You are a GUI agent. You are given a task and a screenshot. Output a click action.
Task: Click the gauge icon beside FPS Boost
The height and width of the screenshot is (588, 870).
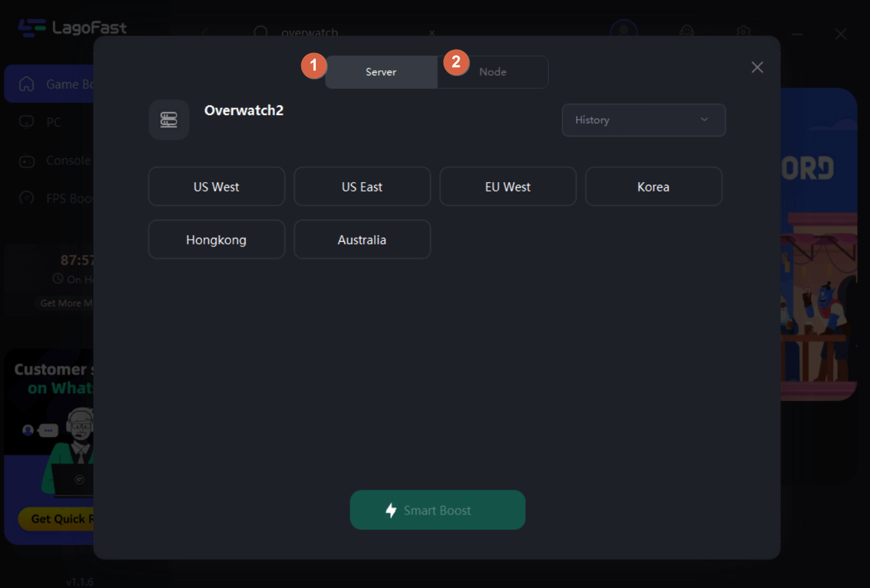(26, 198)
